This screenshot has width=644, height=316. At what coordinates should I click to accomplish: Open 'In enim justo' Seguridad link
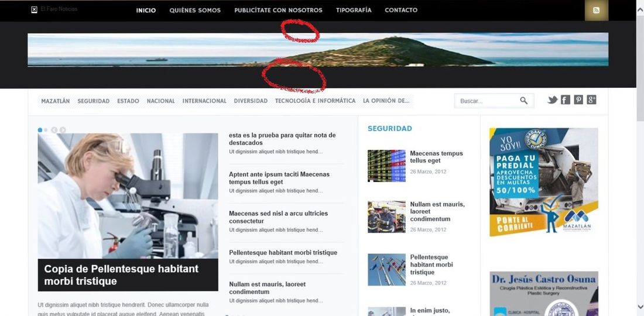430,311
